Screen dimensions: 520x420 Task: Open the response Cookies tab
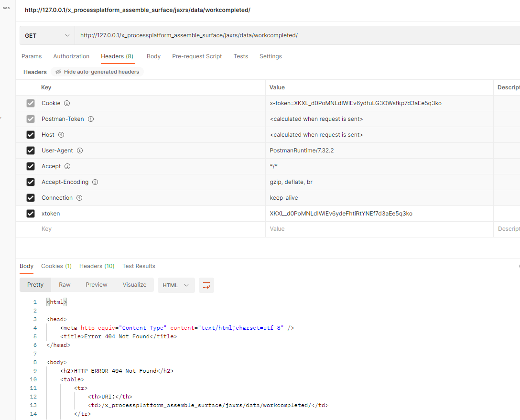pyautogui.click(x=56, y=266)
